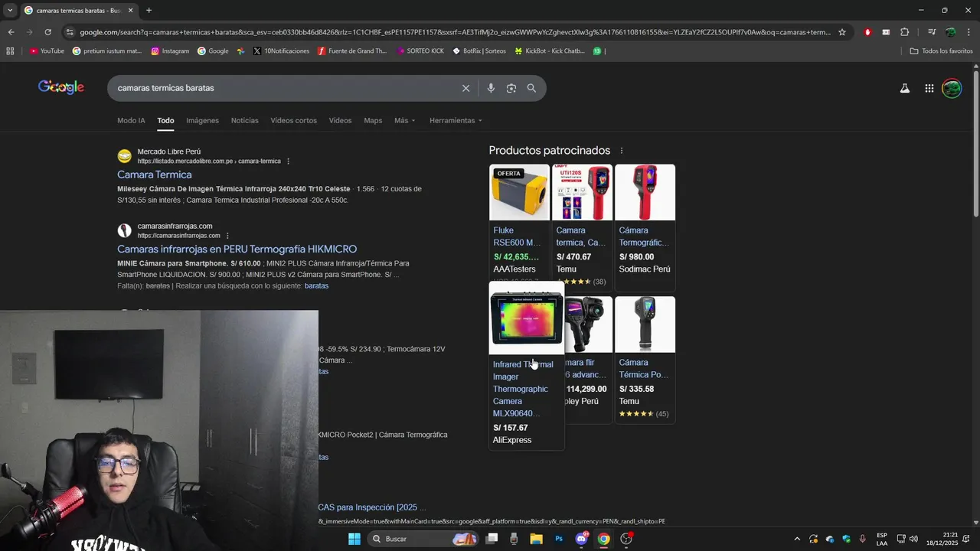Open Camaras infrarrojas en PERU result
The height and width of the screenshot is (551, 980).
[237, 249]
